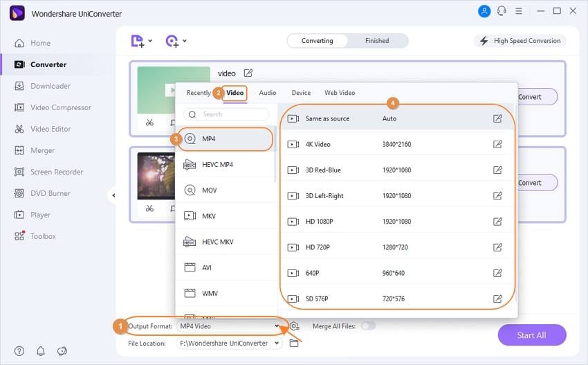Open the Merger tool
The height and width of the screenshot is (365, 588).
[x=34, y=150]
